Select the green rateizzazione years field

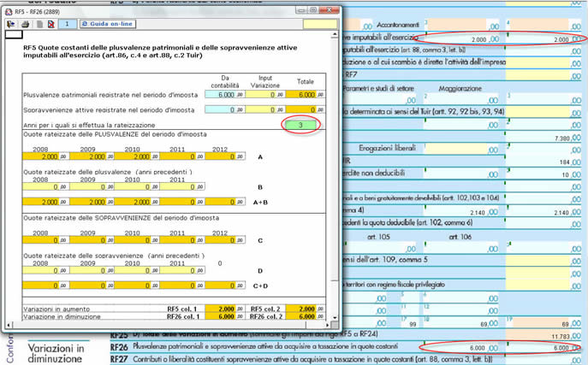[300, 126]
